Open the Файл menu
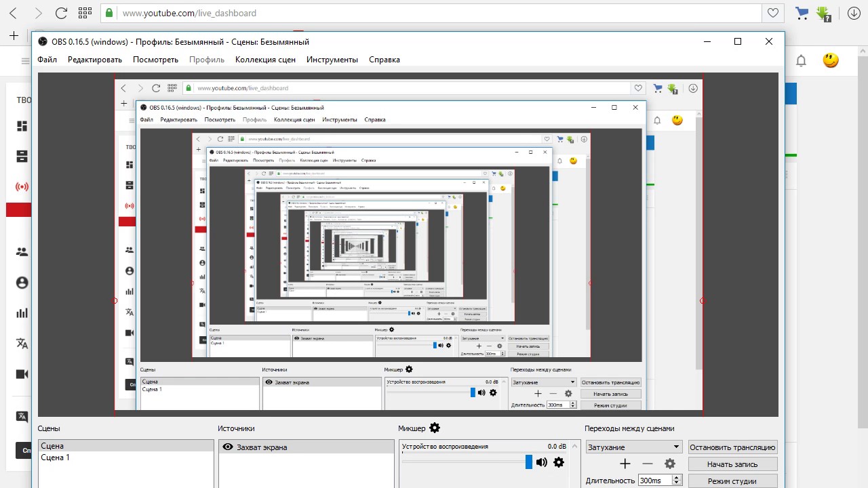This screenshot has width=868, height=488. (x=47, y=60)
